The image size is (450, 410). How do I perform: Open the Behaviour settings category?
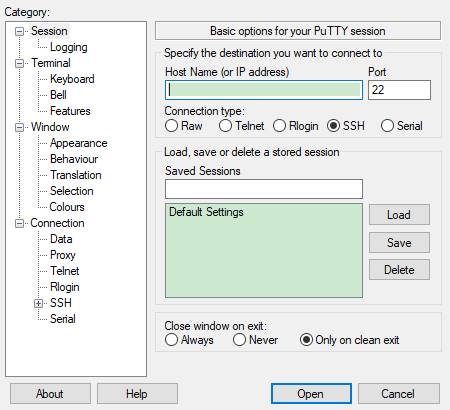pos(74,159)
